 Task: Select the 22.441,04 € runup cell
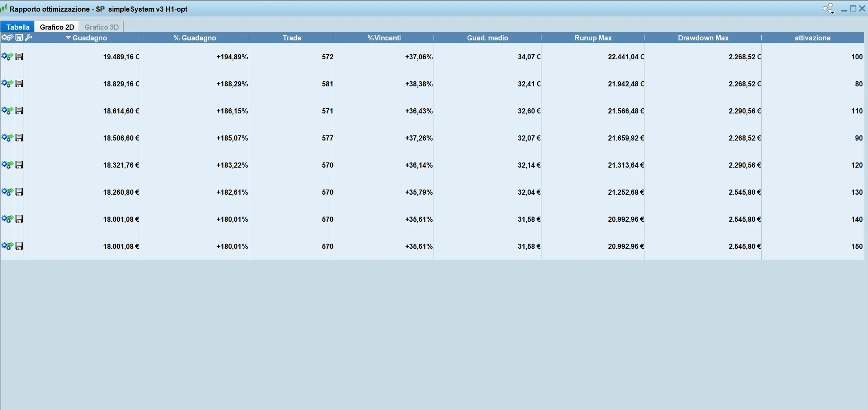(x=593, y=57)
